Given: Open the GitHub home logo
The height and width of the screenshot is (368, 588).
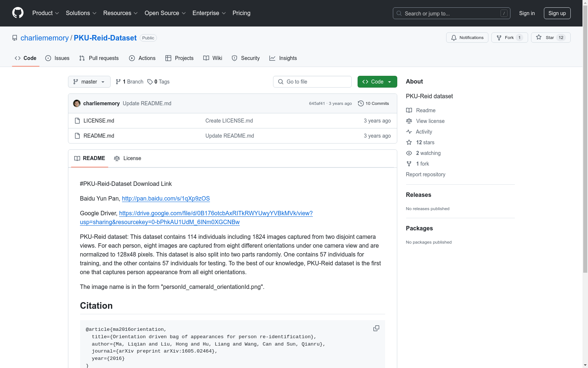Looking at the screenshot, I should 18,13.
